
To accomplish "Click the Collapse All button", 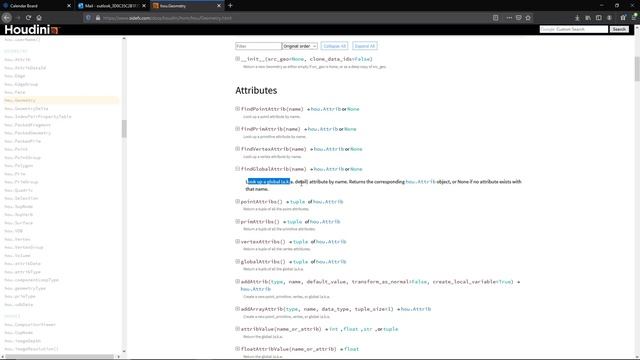I will [334, 46].
